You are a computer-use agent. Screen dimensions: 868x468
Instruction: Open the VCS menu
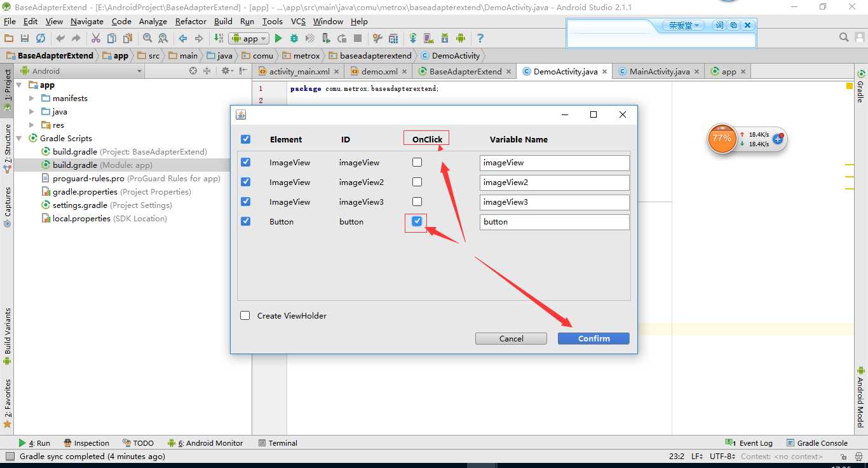[x=298, y=21]
